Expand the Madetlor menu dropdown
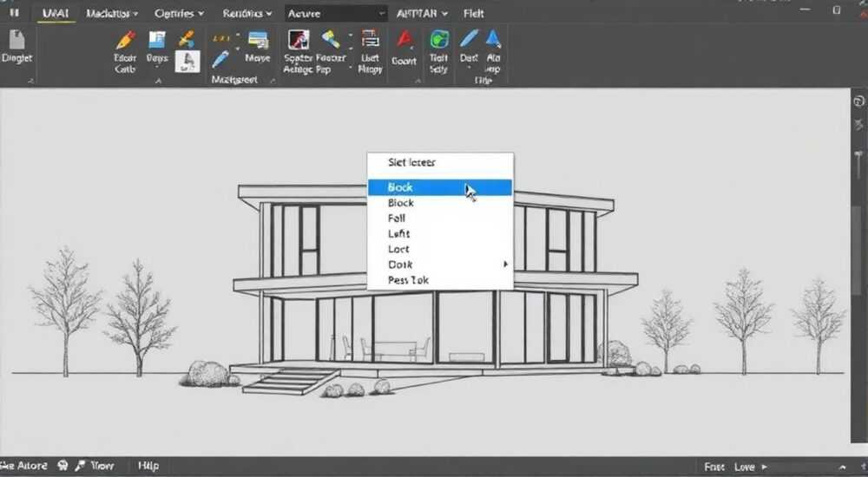 [x=112, y=13]
